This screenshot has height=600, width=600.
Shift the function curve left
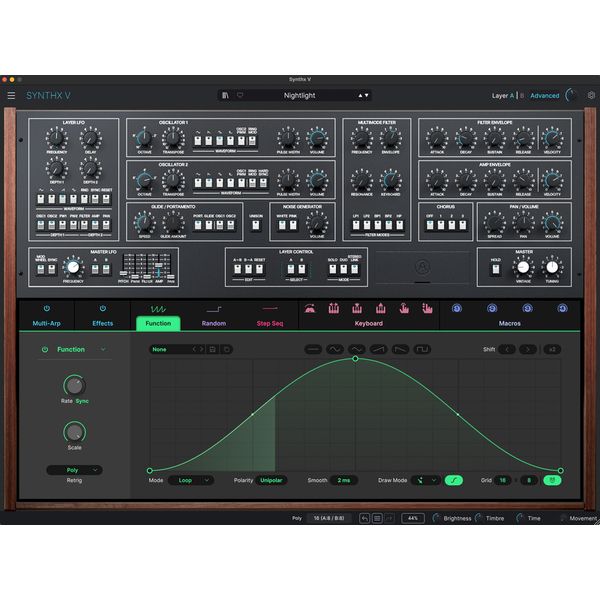pyautogui.click(x=507, y=349)
